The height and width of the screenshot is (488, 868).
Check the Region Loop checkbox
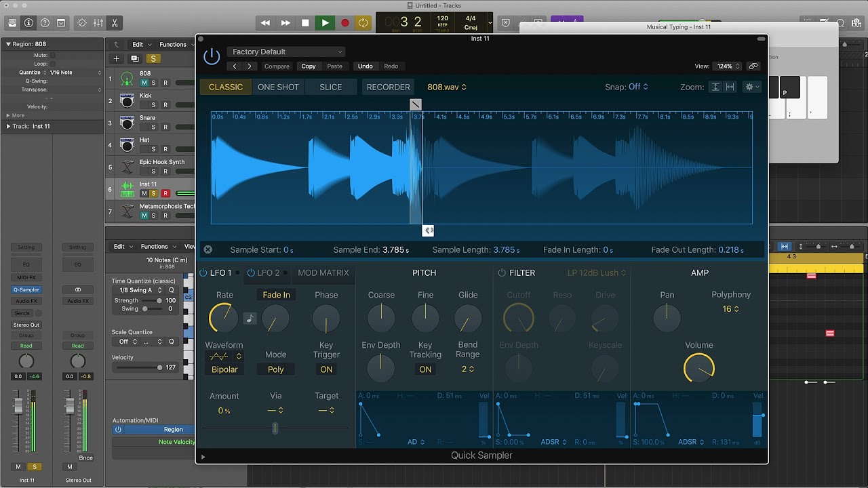53,64
